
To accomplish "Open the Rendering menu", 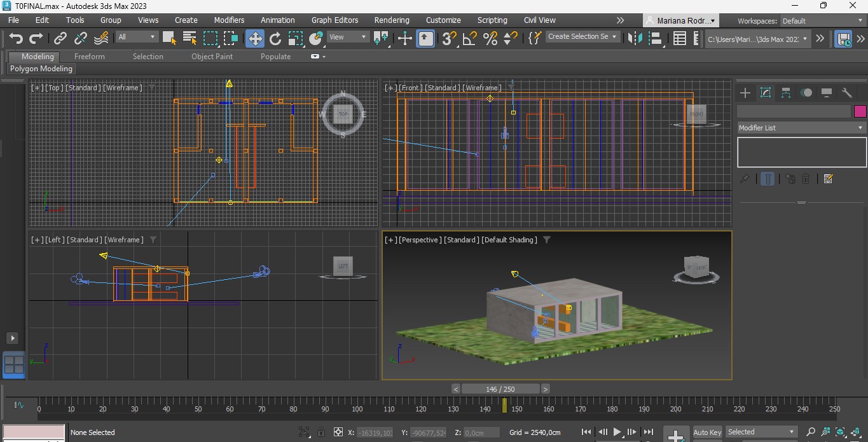I will pos(391,20).
